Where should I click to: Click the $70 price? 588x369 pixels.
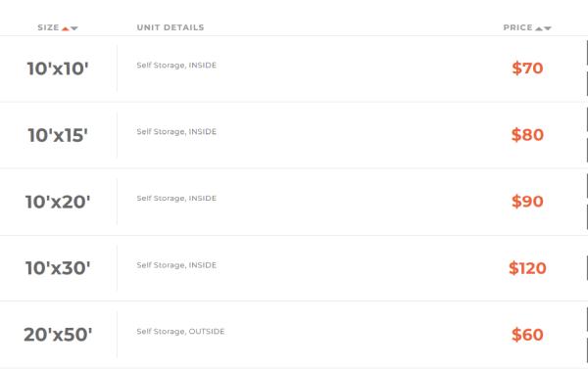pyautogui.click(x=527, y=69)
